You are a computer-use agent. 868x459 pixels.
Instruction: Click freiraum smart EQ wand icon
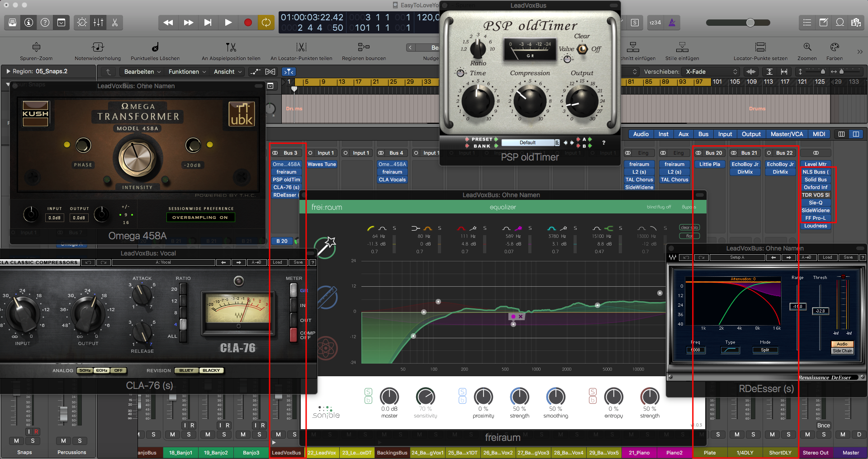click(x=326, y=248)
